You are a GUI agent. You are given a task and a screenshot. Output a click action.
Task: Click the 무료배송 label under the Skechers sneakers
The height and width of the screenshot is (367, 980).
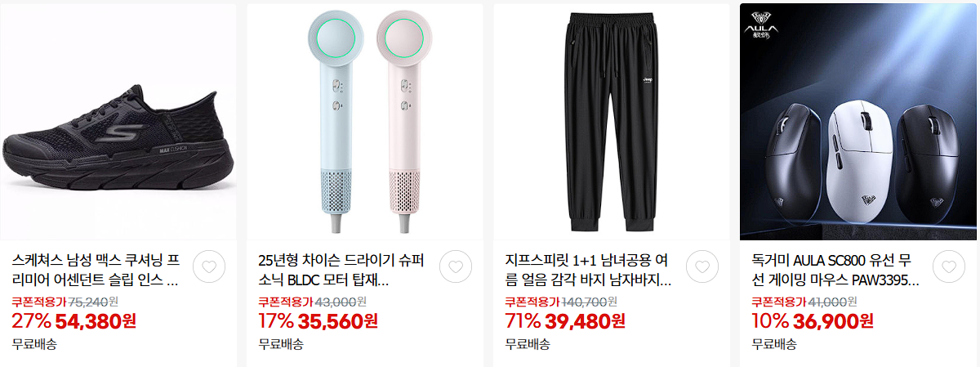point(34,343)
